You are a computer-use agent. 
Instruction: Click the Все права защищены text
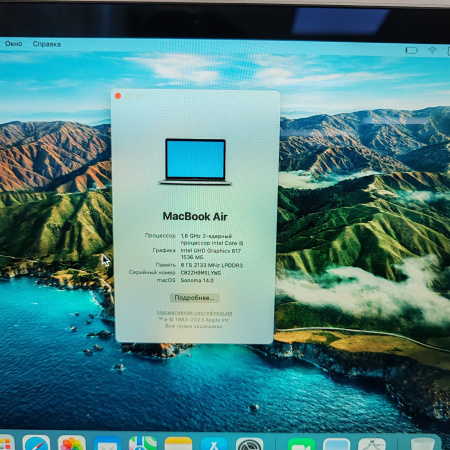194,326
